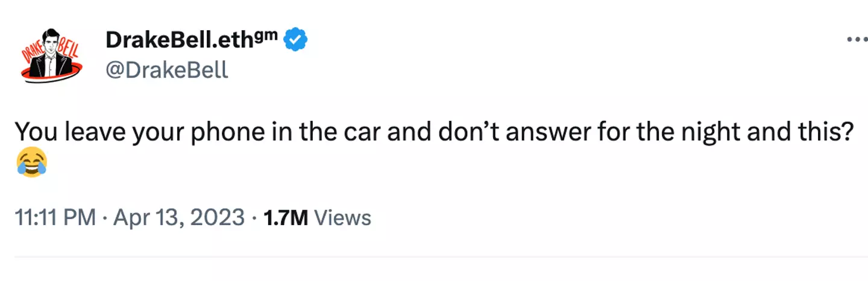This screenshot has height=281, width=868.
Task: Click the Views label
Action: (x=343, y=217)
